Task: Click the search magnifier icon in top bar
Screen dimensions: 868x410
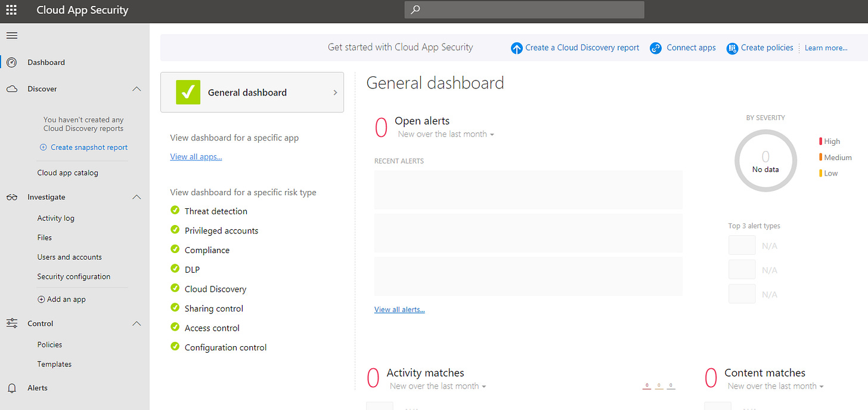Action: click(x=416, y=10)
